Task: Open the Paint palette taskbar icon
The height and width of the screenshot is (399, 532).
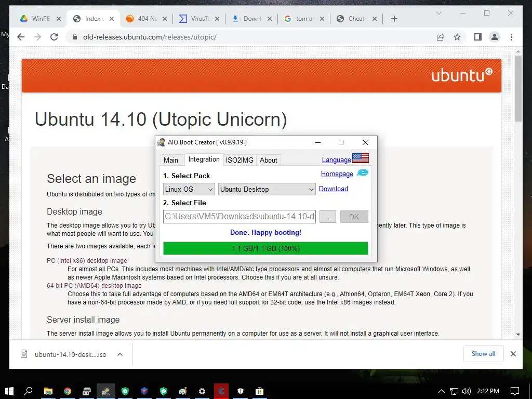Action: (x=183, y=391)
